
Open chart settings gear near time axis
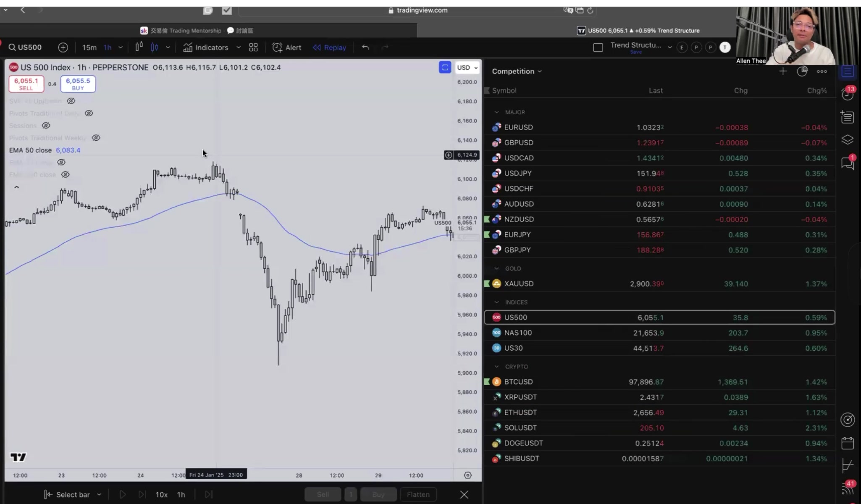coord(467,475)
